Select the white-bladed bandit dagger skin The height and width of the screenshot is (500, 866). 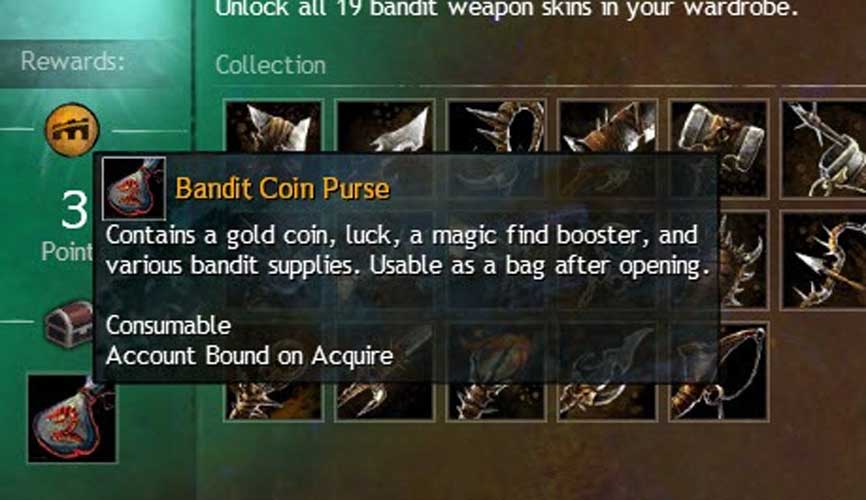(385, 127)
